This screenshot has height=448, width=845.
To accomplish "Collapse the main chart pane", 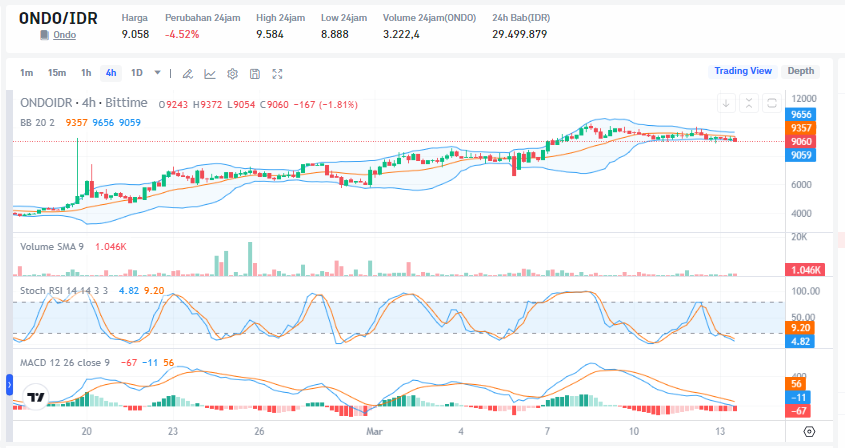I will (749, 102).
